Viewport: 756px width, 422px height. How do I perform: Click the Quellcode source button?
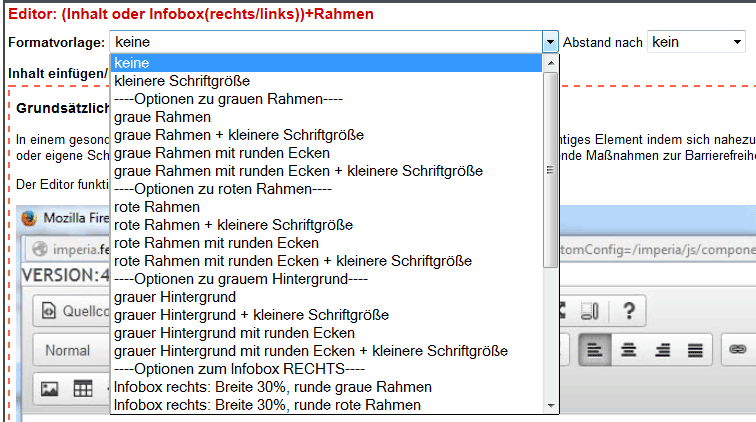pyautogui.click(x=72, y=311)
